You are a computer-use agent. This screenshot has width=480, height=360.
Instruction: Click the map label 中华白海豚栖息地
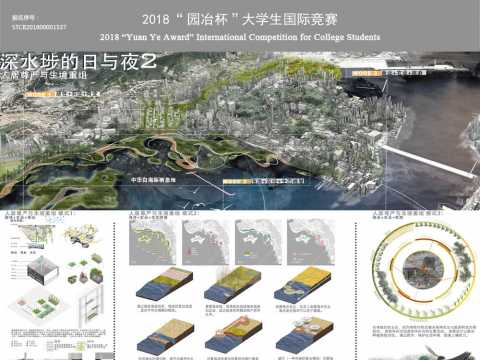pos(153,180)
